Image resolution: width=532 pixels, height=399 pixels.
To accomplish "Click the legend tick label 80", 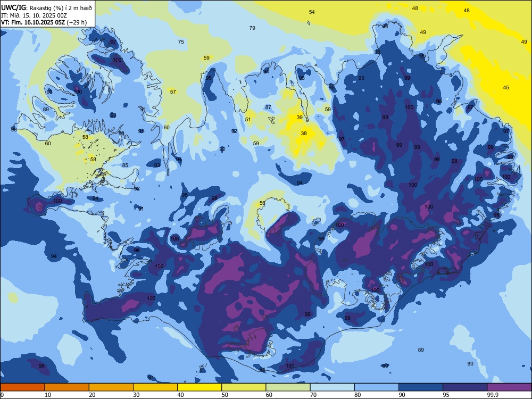I will 358,395.
